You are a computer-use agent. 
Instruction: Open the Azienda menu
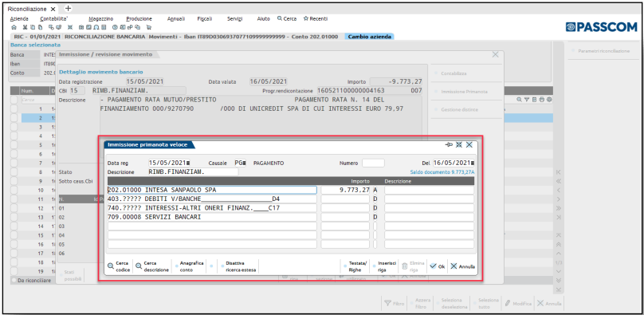pos(19,18)
